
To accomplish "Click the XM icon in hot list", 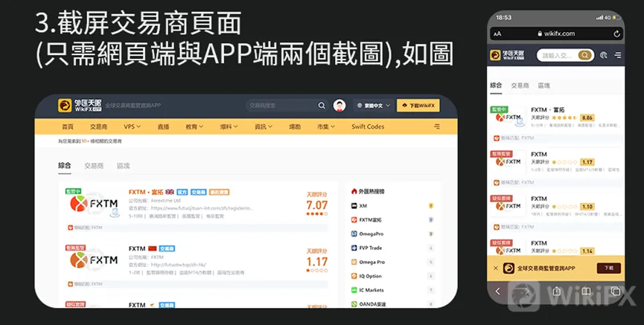I will (354, 205).
